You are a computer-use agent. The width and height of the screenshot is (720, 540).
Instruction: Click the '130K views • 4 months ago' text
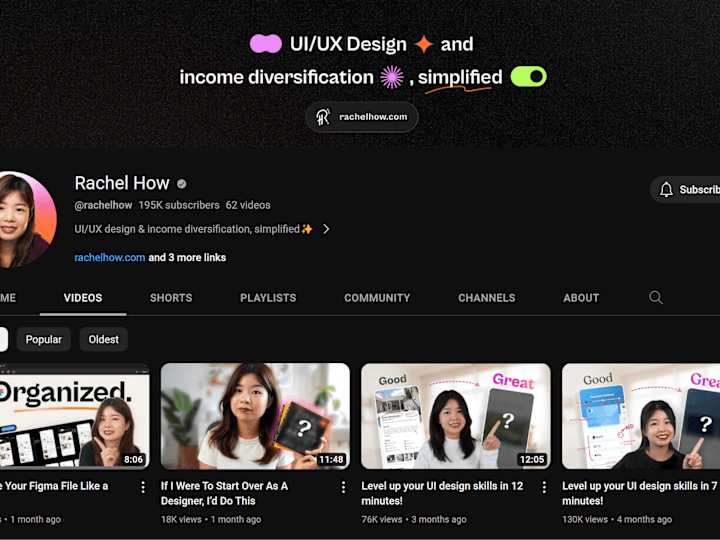(617, 519)
